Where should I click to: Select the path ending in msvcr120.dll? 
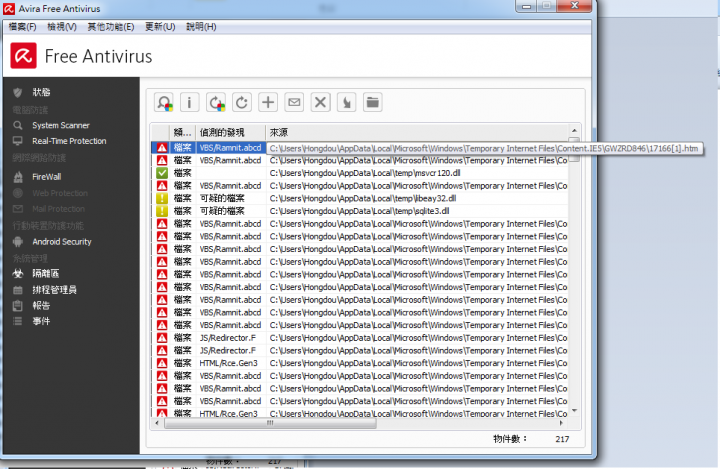tap(365, 173)
